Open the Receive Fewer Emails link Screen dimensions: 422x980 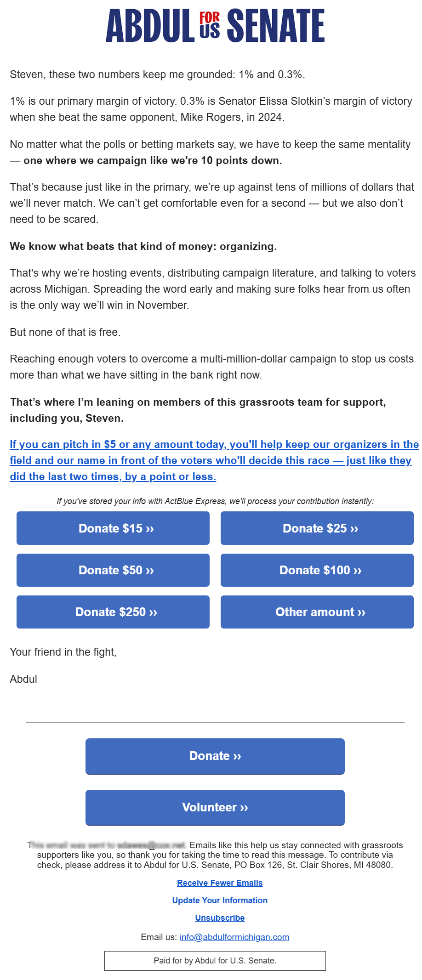[220, 883]
